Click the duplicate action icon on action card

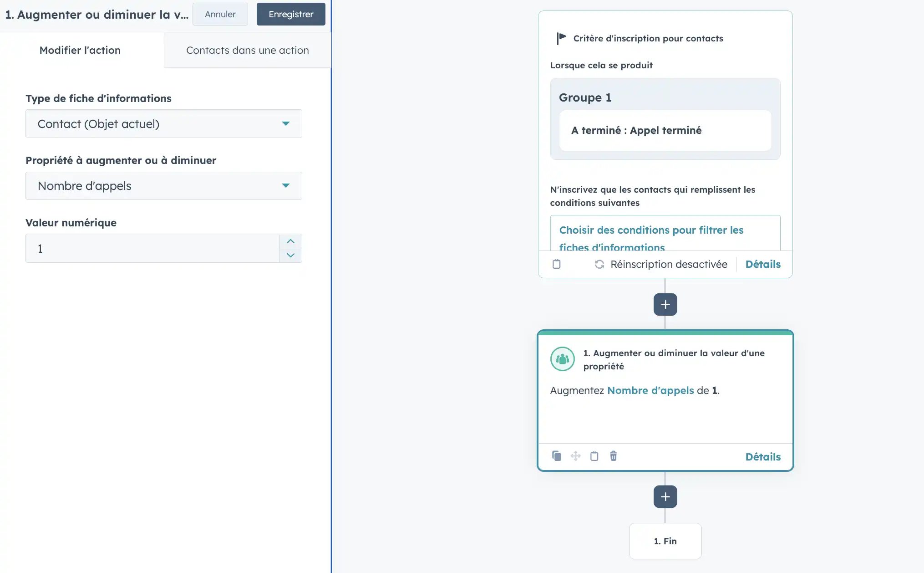pyautogui.click(x=556, y=456)
